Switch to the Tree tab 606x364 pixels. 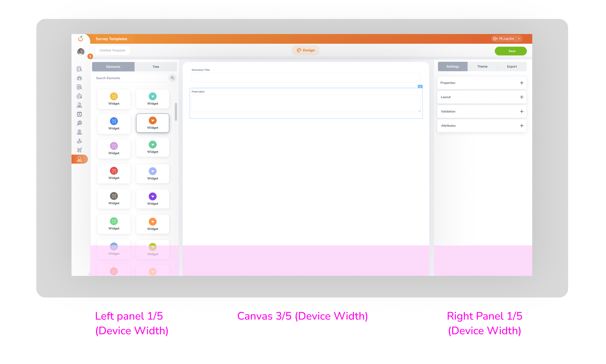pyautogui.click(x=156, y=67)
